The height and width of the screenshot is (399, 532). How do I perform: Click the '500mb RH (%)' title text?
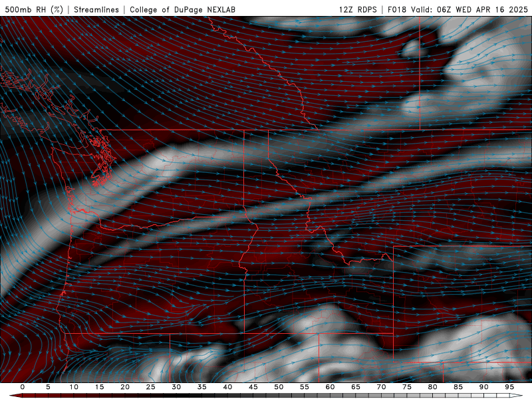[x=34, y=9]
